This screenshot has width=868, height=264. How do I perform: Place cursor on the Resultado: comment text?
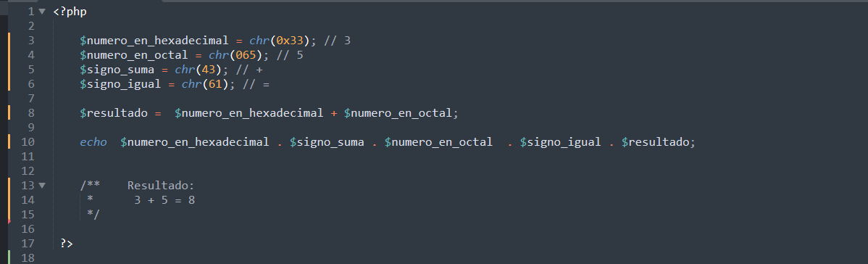161,186
